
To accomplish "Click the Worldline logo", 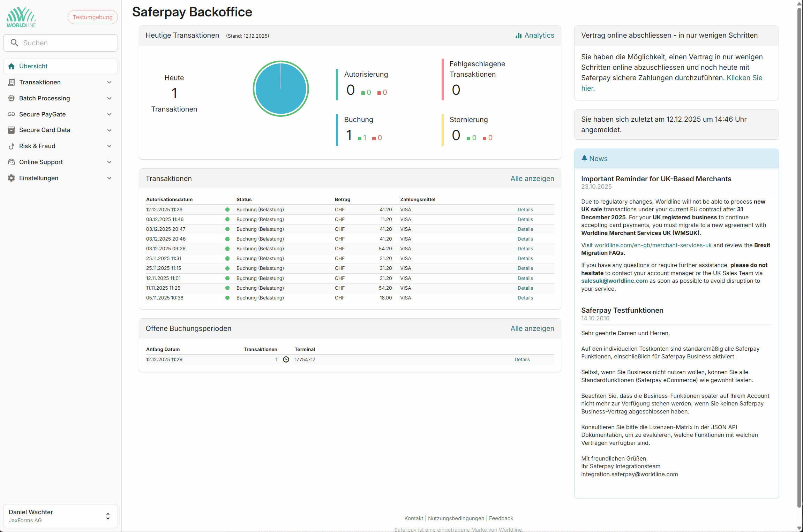I will 21,17.
